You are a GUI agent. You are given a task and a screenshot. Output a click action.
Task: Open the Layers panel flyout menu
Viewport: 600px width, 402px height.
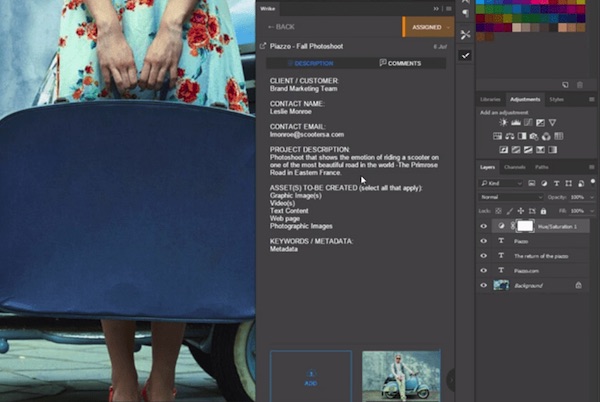pyautogui.click(x=592, y=167)
